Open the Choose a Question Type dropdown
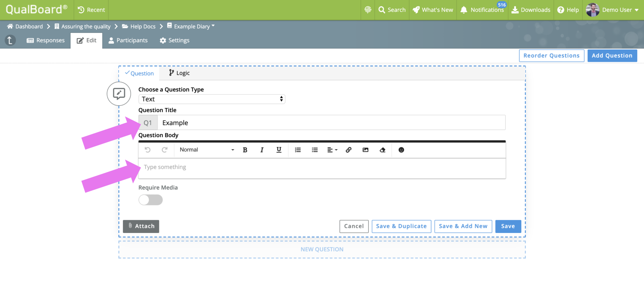 pyautogui.click(x=212, y=99)
